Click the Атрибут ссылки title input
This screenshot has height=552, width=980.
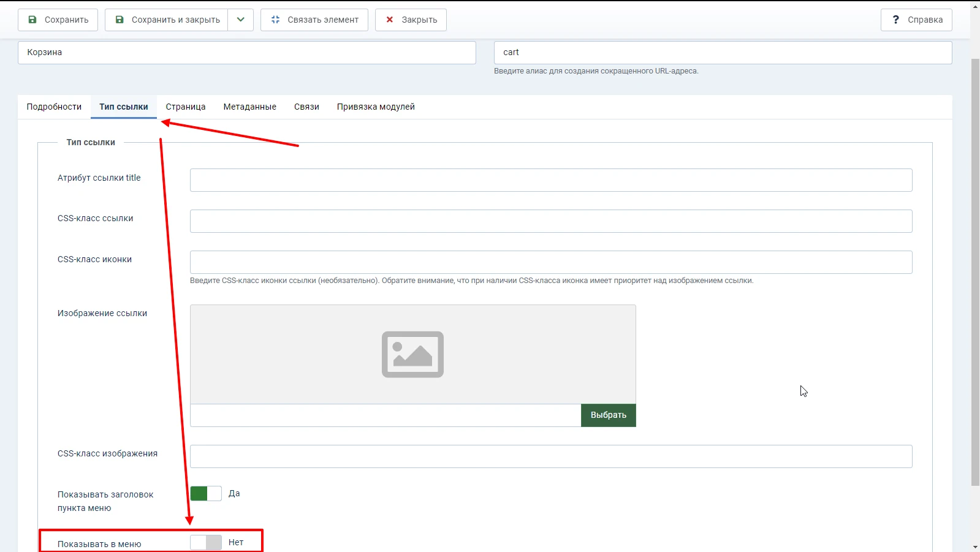tap(551, 180)
